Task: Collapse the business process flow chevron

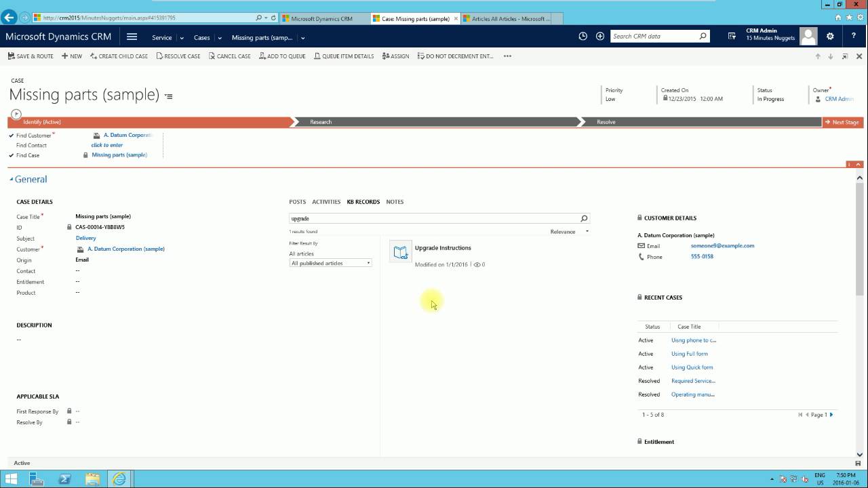Action: point(859,164)
